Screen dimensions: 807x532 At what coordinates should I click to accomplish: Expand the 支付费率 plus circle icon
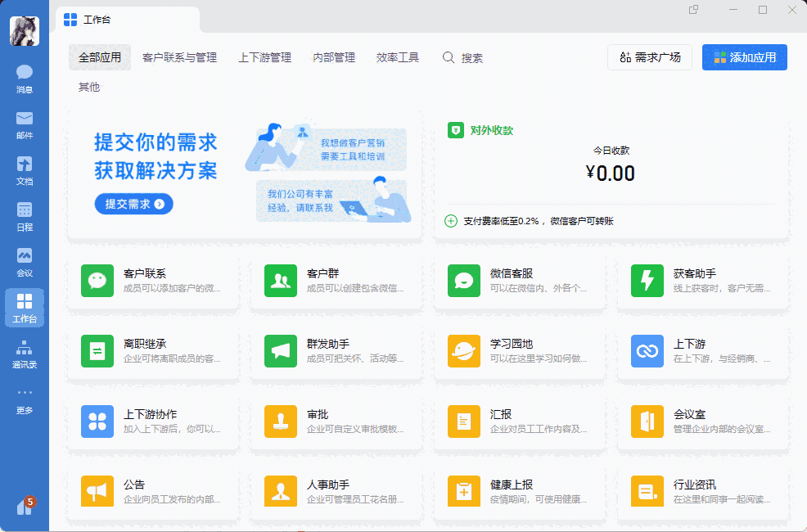[x=451, y=221]
